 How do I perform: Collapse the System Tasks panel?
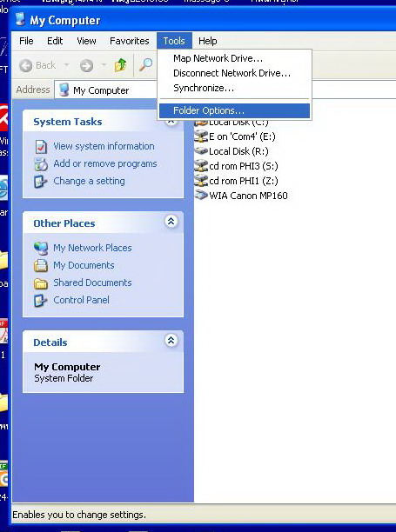point(171,122)
